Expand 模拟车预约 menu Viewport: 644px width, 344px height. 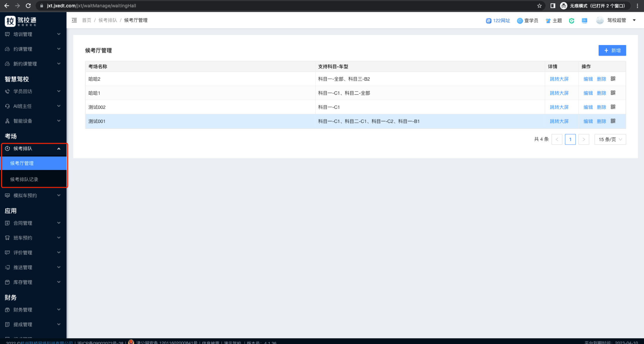[x=33, y=195]
